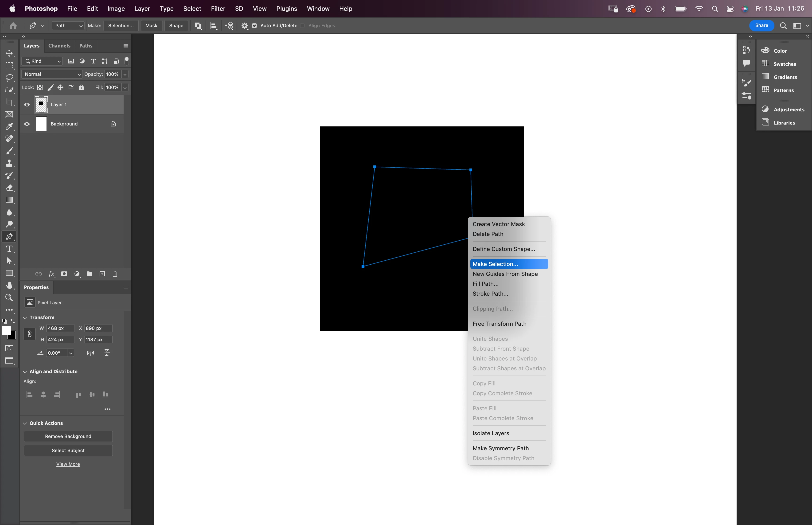Collapse the Quick Actions section
This screenshot has height=525, width=812.
[x=25, y=423]
